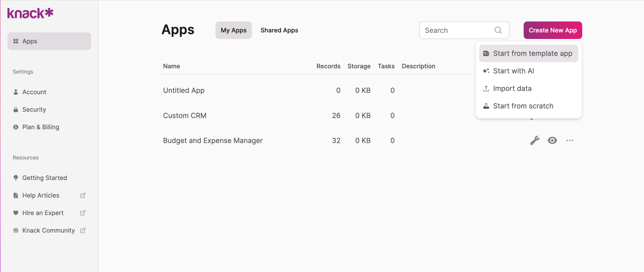Click the external link icon beside Help Articles
Screen dimensions: 644x272
pos(83,195)
